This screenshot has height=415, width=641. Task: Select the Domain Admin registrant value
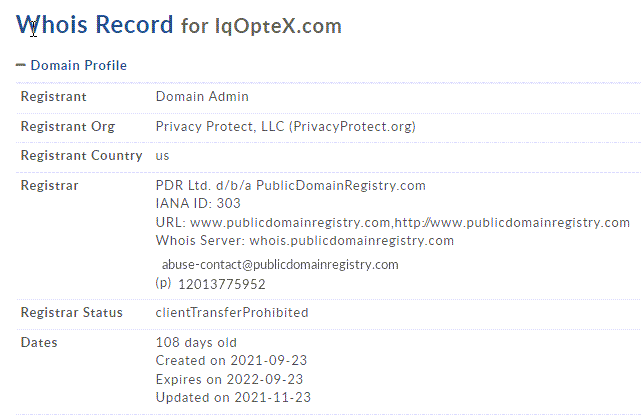(x=202, y=96)
